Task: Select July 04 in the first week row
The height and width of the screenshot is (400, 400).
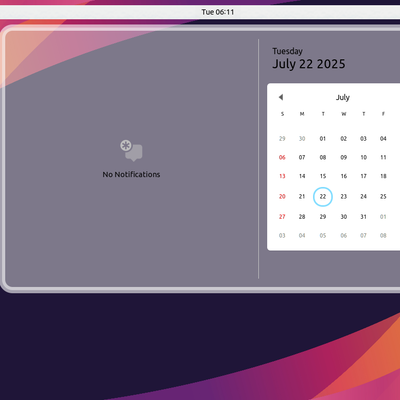Action: [x=383, y=138]
